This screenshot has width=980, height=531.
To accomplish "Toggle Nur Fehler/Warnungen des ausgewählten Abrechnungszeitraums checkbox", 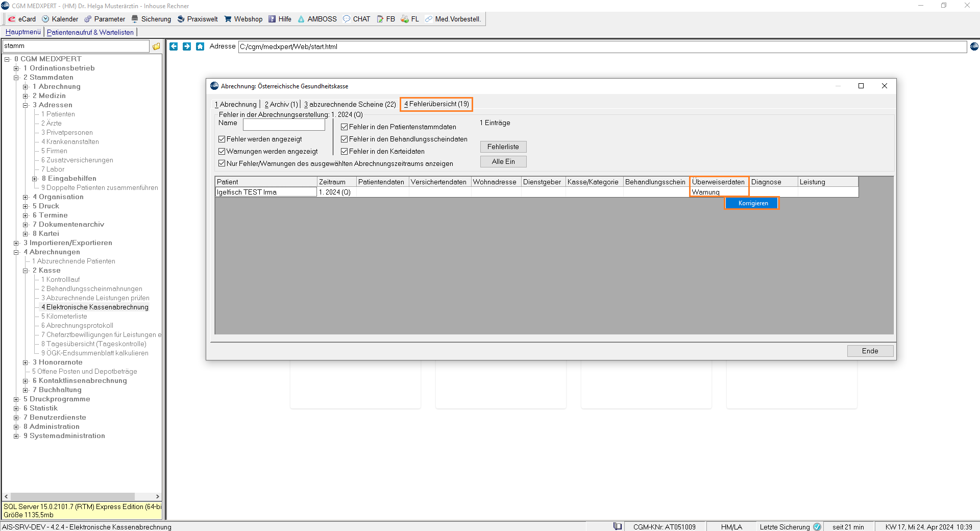I will (x=222, y=163).
